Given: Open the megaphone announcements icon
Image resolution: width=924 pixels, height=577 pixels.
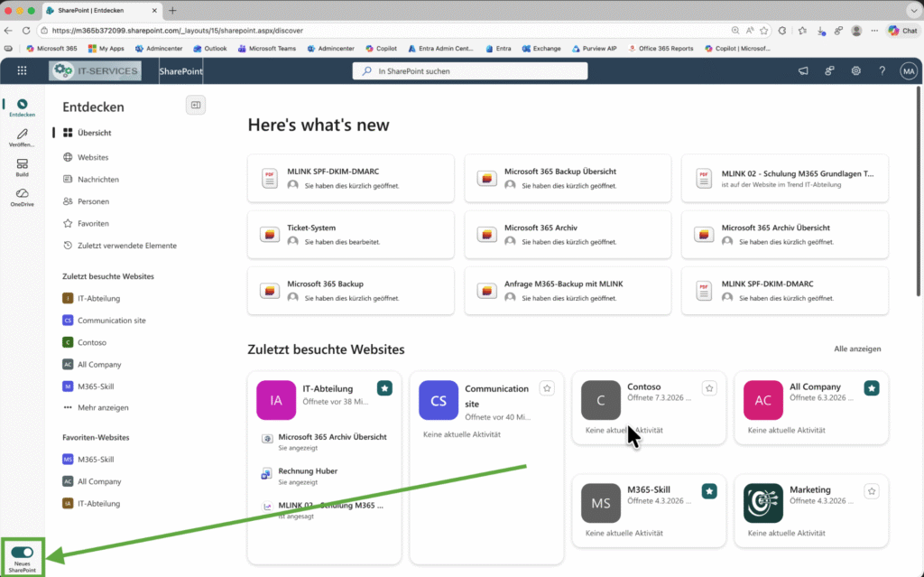Looking at the screenshot, I should pos(803,70).
